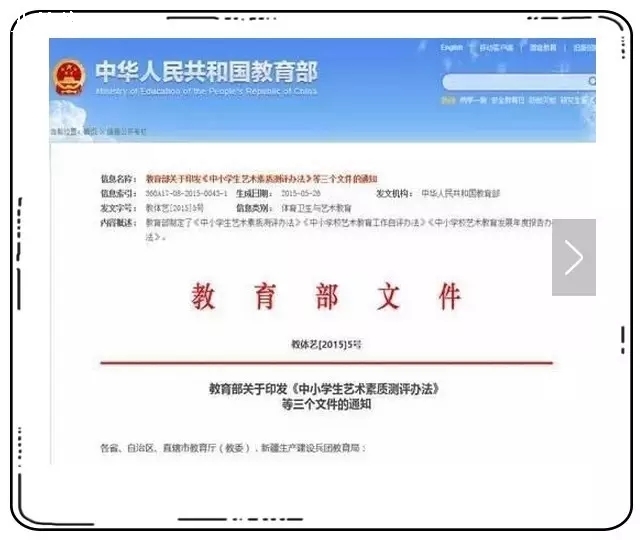Go to next slide with right chevron
This screenshot has height=540, width=640.
(x=574, y=257)
